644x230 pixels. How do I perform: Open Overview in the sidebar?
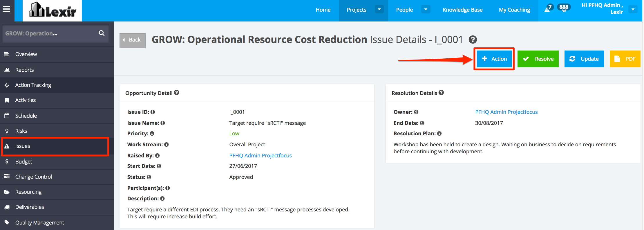[x=57, y=54]
